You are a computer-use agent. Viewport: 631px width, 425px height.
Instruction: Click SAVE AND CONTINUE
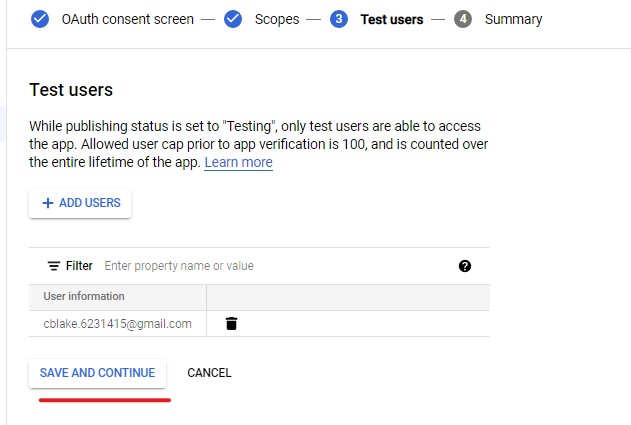(x=97, y=373)
